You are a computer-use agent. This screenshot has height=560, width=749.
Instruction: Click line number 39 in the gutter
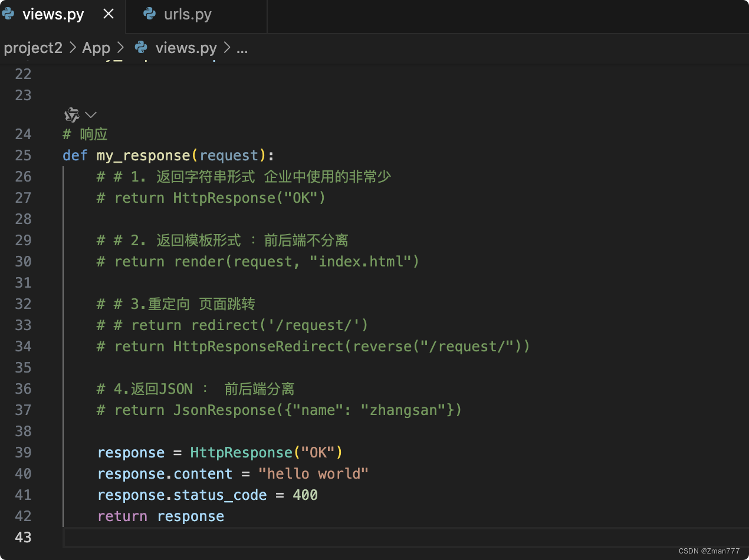pos(23,452)
